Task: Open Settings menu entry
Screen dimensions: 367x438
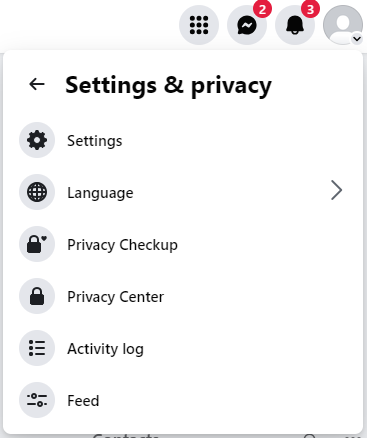Action: [183, 140]
